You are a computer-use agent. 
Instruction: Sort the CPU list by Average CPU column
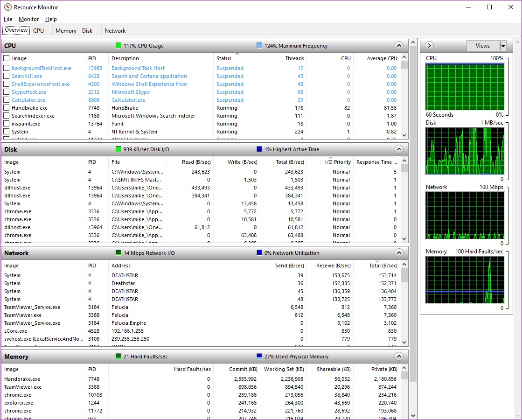pyautogui.click(x=382, y=58)
